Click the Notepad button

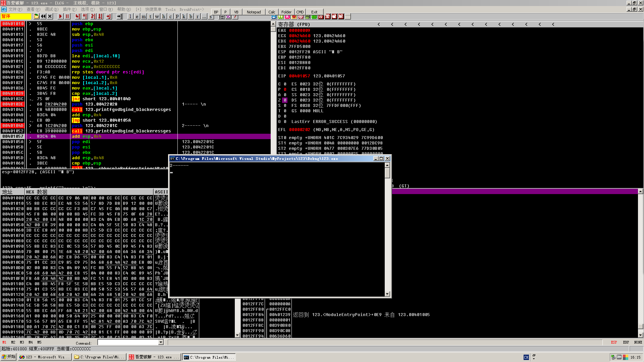point(254,12)
